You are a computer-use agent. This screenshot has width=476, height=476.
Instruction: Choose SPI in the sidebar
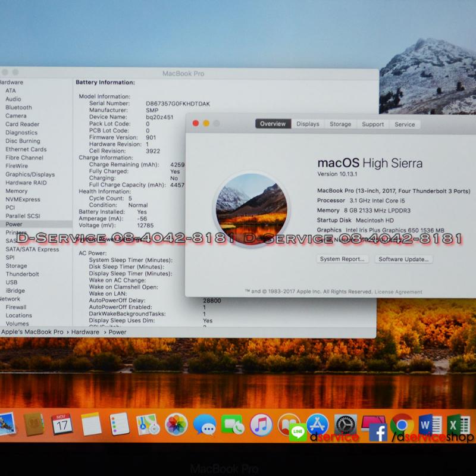pyautogui.click(x=10, y=258)
